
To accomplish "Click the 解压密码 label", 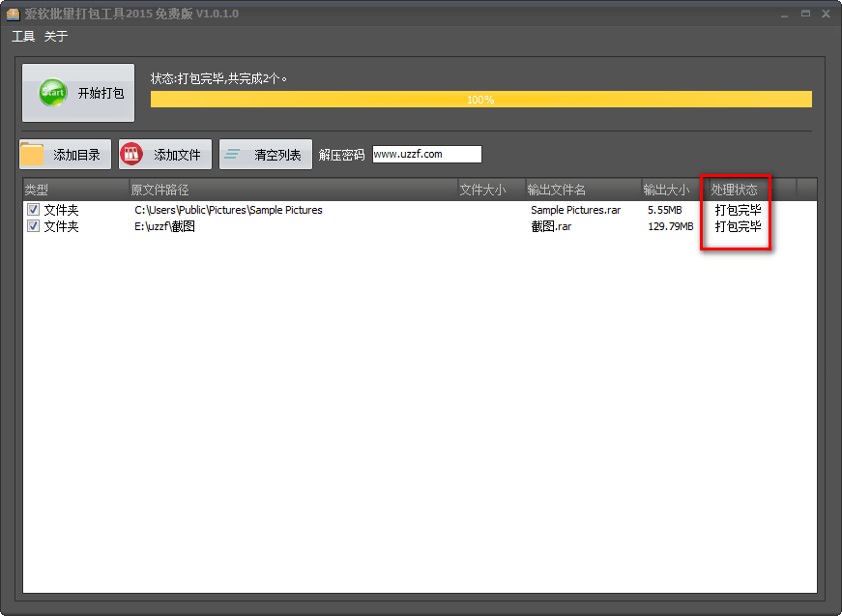I will pyautogui.click(x=341, y=155).
